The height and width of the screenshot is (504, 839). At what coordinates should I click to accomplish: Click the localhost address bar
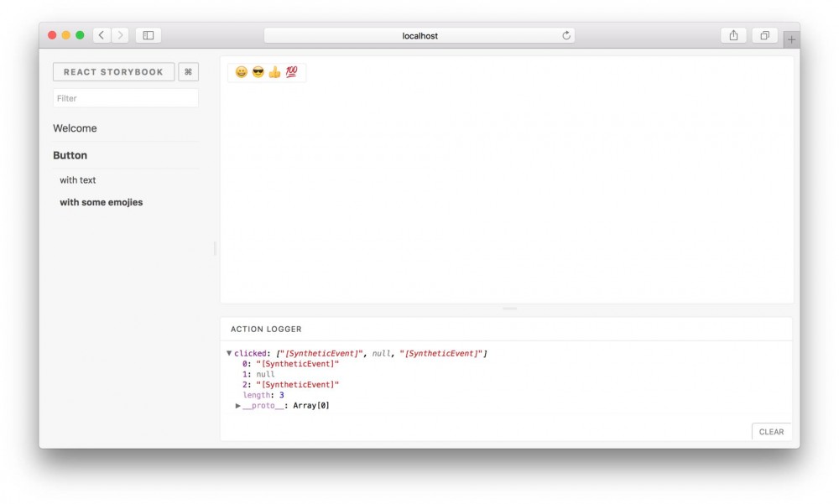pyautogui.click(x=419, y=35)
